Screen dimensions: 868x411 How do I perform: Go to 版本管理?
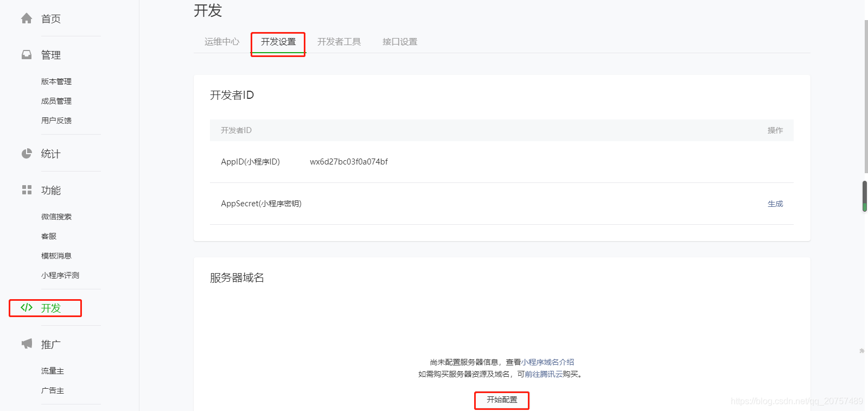point(56,81)
